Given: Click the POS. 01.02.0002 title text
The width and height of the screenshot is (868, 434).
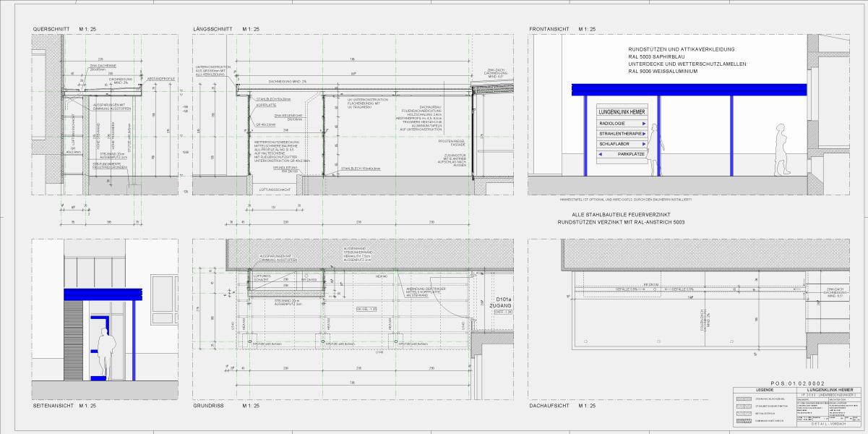Looking at the screenshot, I should pyautogui.click(x=798, y=383).
